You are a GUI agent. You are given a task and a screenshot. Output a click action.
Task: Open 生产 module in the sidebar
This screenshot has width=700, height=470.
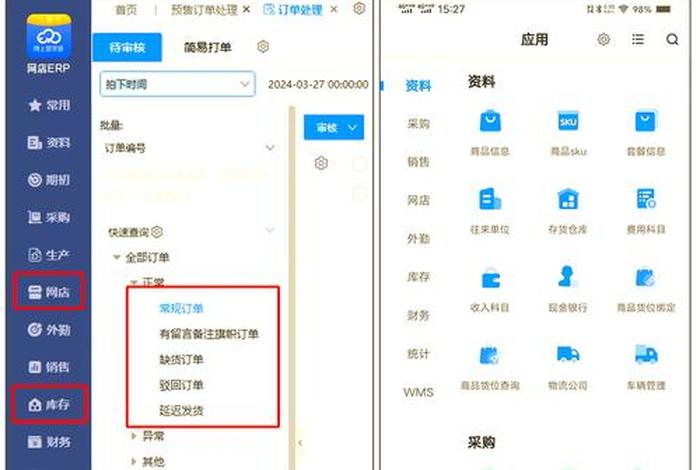click(49, 255)
